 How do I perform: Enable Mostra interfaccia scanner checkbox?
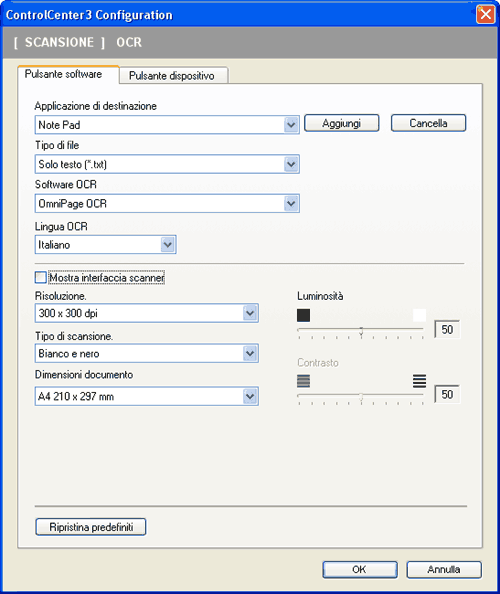41,277
